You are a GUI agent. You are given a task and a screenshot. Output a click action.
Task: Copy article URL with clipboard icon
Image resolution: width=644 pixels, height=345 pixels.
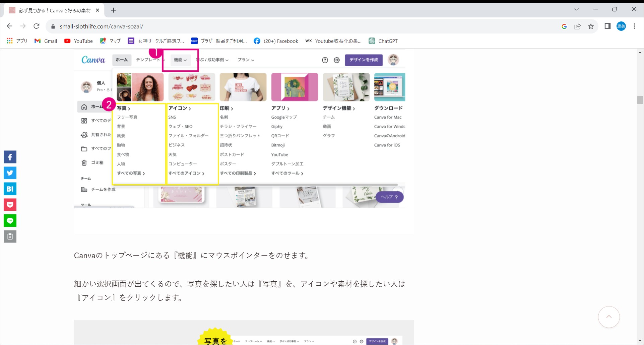coord(10,236)
